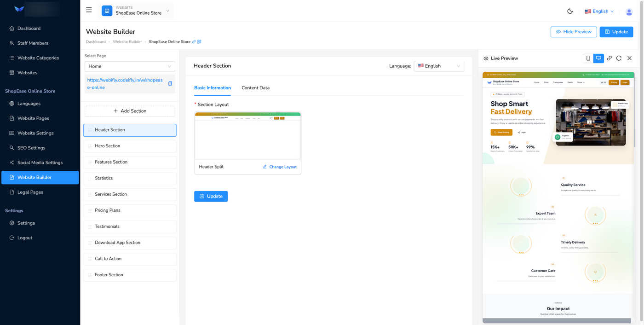Click the Add Section button

(130, 111)
